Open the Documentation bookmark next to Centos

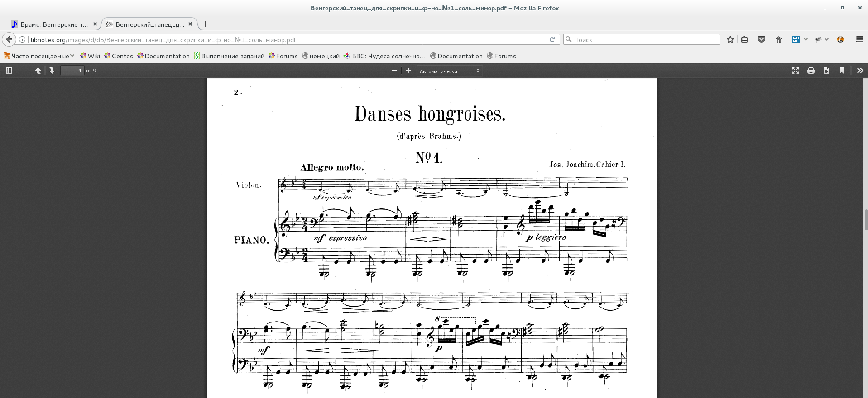163,56
